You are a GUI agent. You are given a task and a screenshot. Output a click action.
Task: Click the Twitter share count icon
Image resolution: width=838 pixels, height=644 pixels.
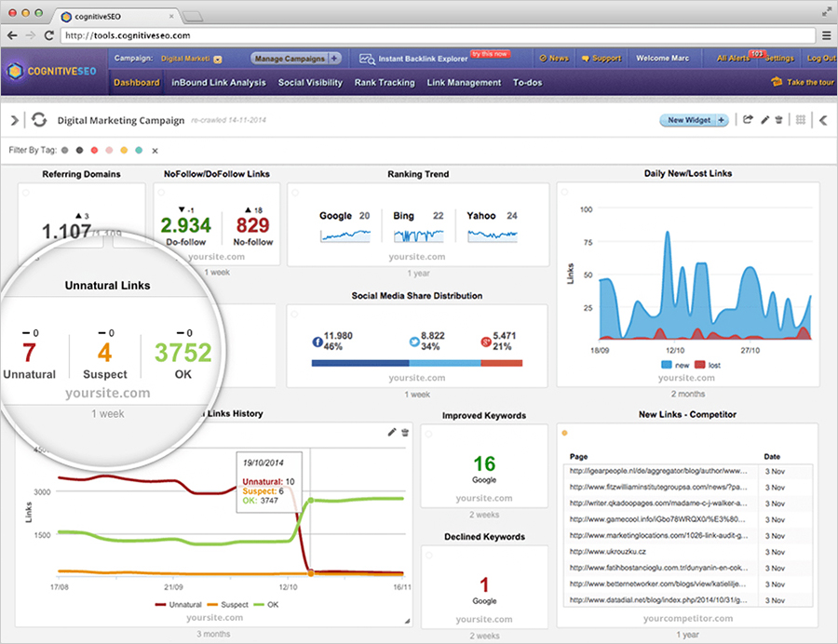[x=414, y=342]
